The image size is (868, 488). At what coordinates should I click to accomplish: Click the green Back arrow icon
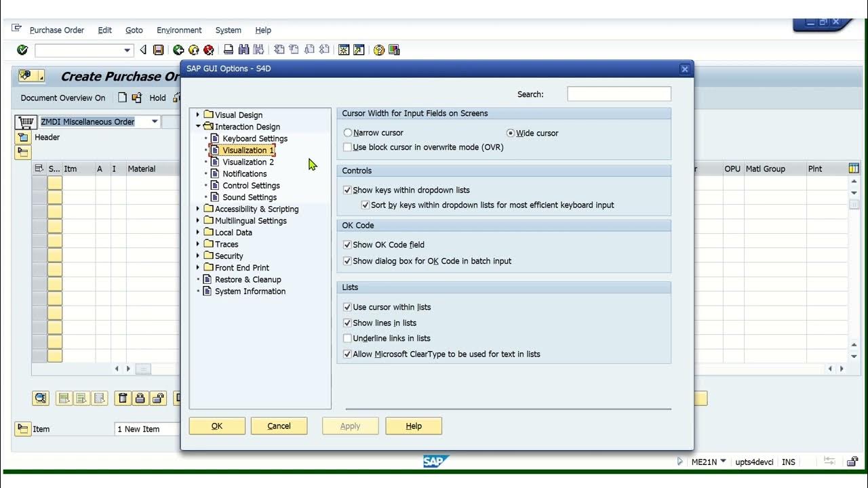pyautogui.click(x=178, y=50)
